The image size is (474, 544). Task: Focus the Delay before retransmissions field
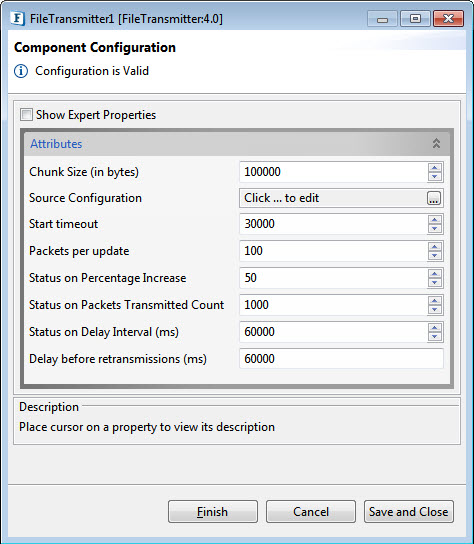[x=341, y=359]
